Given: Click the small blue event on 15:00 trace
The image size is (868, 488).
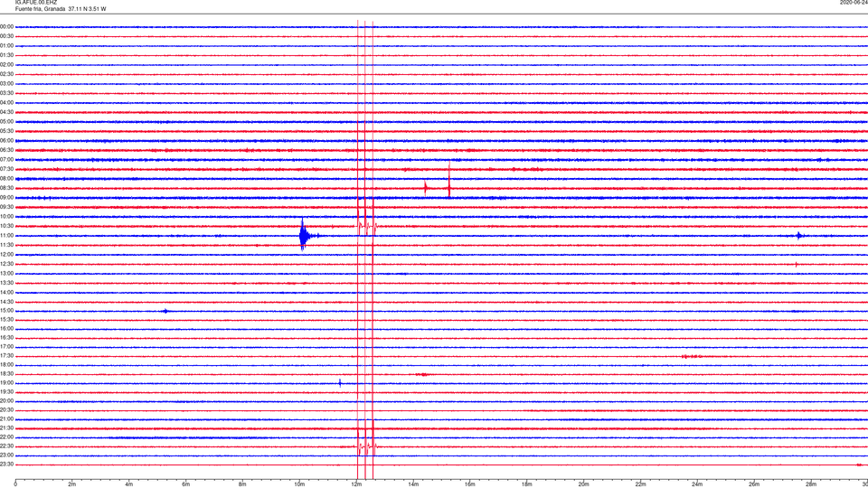Looking at the screenshot, I should click(x=165, y=311).
